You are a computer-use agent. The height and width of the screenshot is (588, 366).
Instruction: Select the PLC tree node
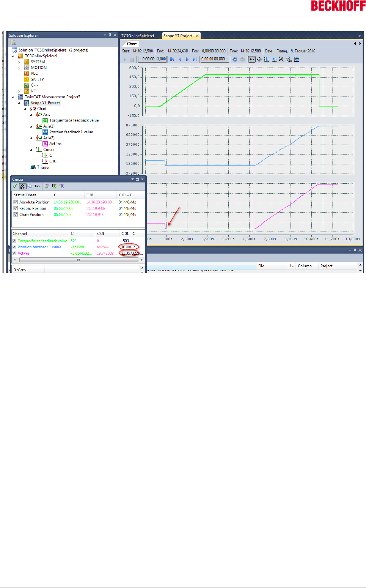tap(34, 74)
